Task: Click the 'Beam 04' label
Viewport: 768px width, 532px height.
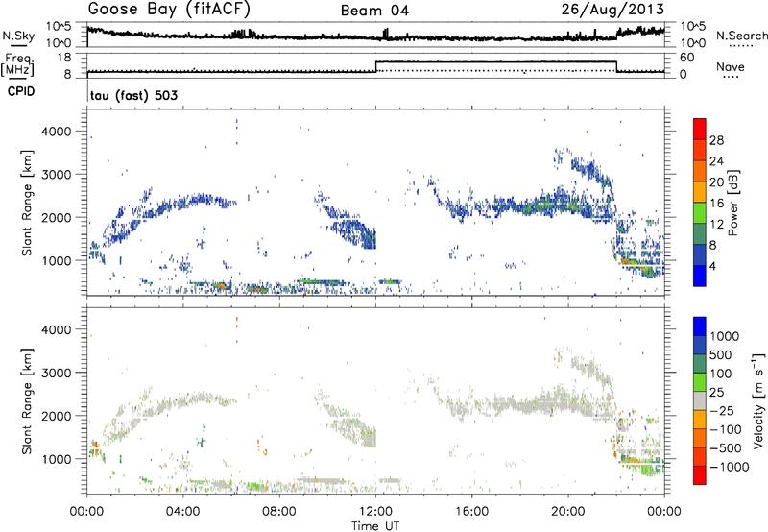Action: tap(374, 11)
